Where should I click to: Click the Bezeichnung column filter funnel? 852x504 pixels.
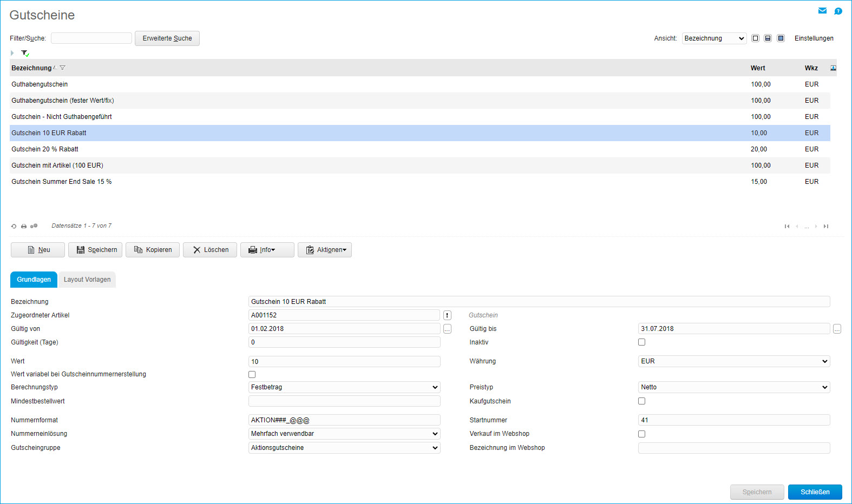63,68
